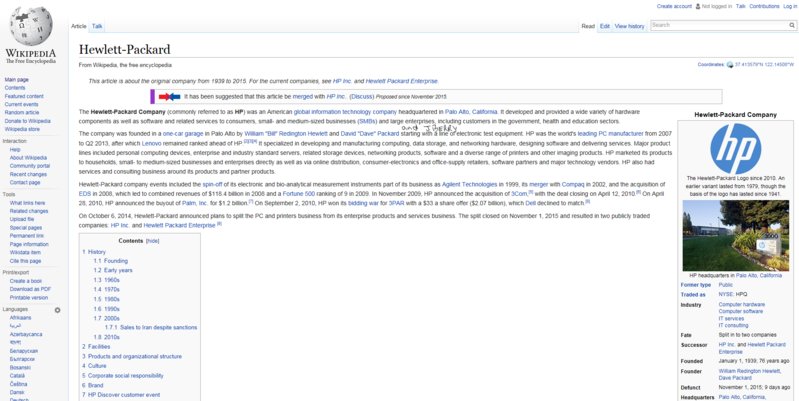This screenshot has width=799, height=401.
Task: Click the Wikipedia globe logo
Action: [x=31, y=25]
